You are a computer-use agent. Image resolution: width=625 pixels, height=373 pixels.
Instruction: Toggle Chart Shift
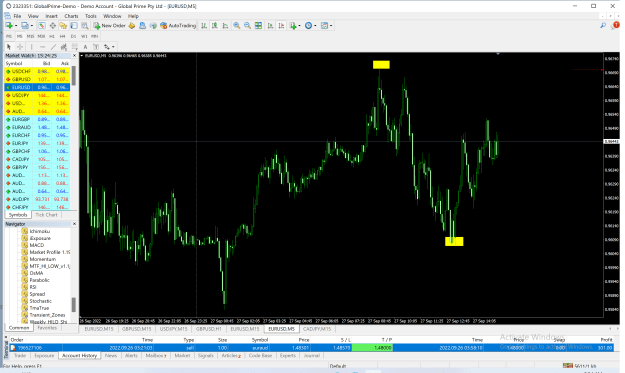tap(281, 26)
